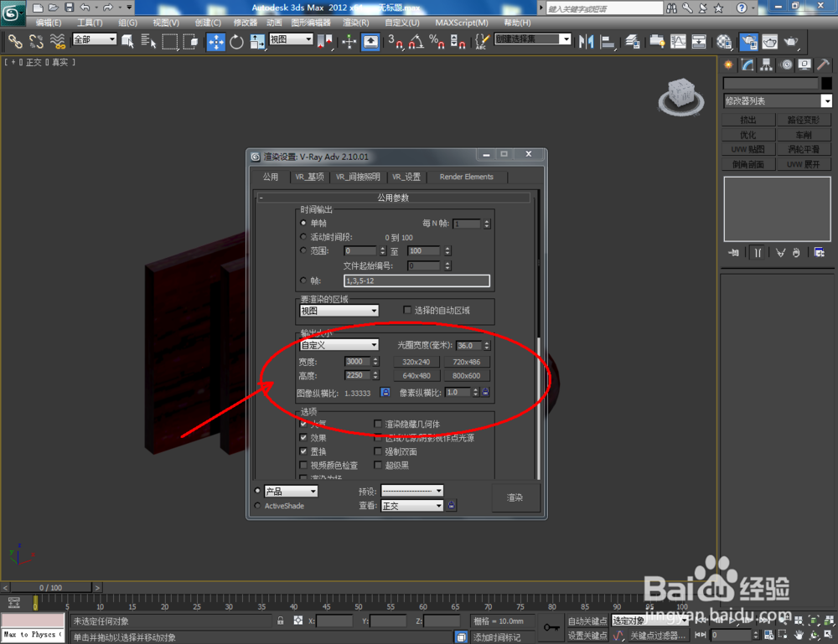Switch to the VR_基项 tab
This screenshot has width=838, height=644.
[x=309, y=177]
